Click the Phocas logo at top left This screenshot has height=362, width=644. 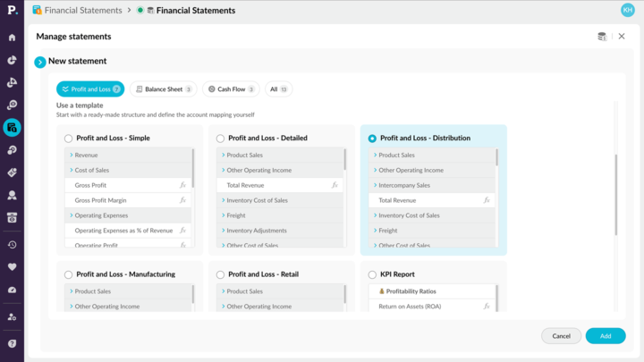(x=13, y=10)
